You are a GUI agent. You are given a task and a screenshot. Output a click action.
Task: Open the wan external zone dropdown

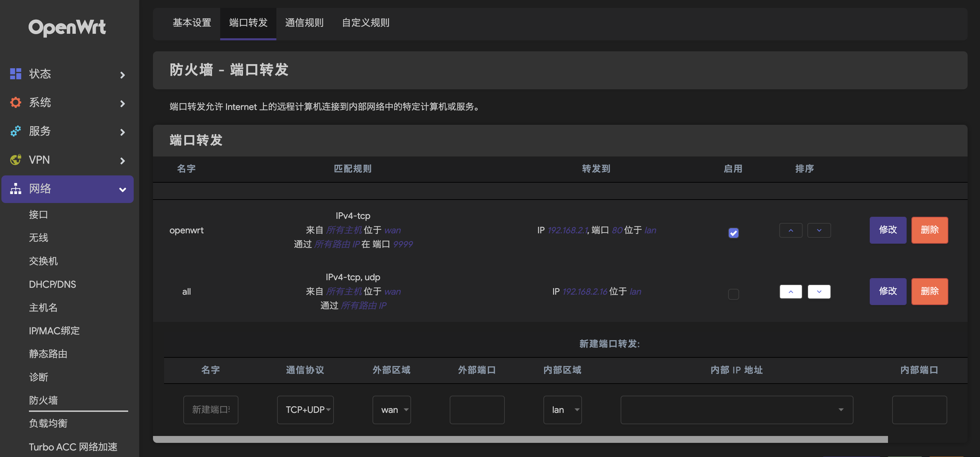click(391, 409)
